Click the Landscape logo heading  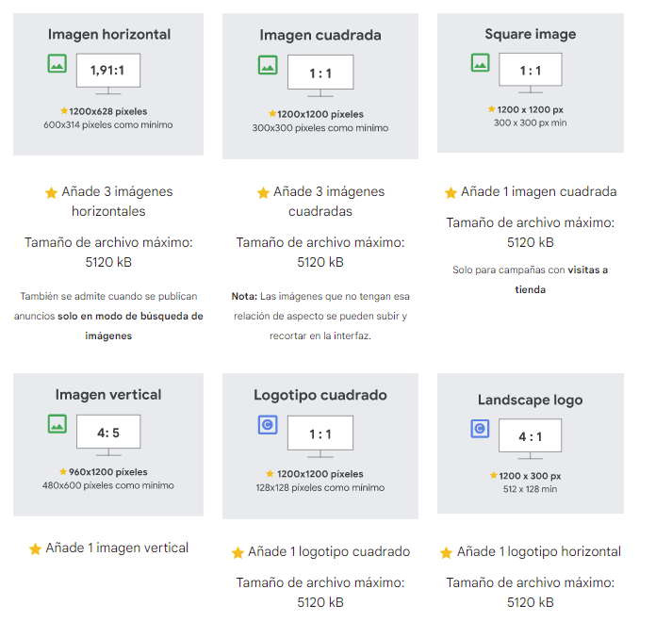pos(530,400)
